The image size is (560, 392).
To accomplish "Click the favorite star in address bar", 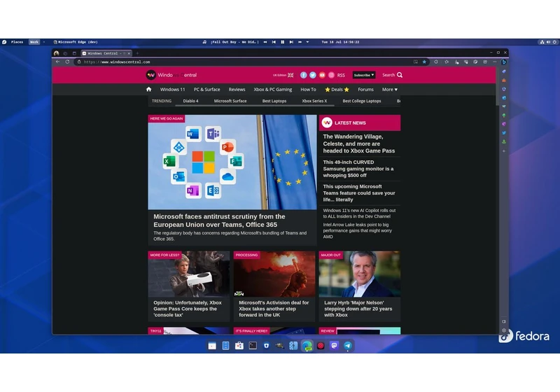I will (424, 62).
